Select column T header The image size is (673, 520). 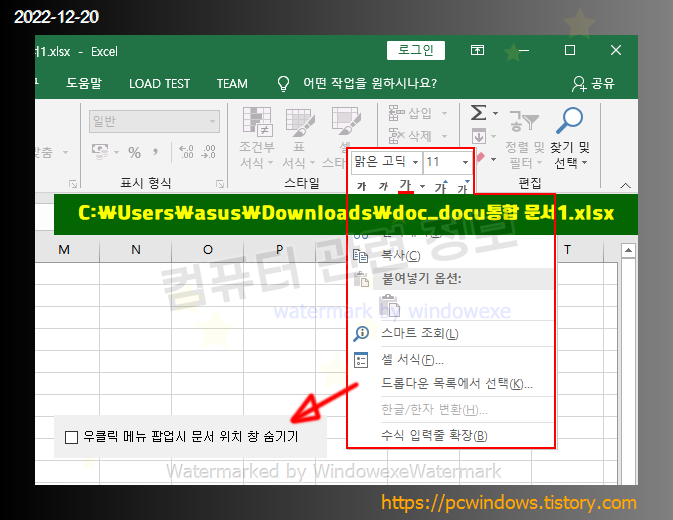coord(567,250)
